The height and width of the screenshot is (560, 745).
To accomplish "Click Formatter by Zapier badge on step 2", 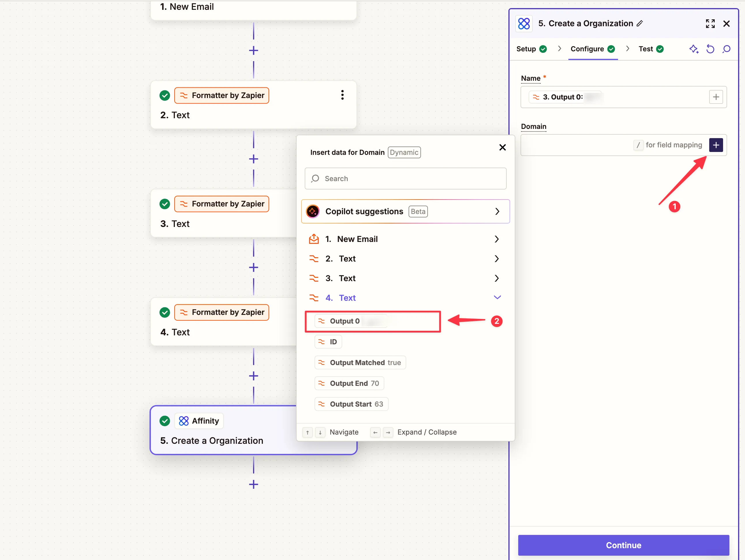I will 222,95.
